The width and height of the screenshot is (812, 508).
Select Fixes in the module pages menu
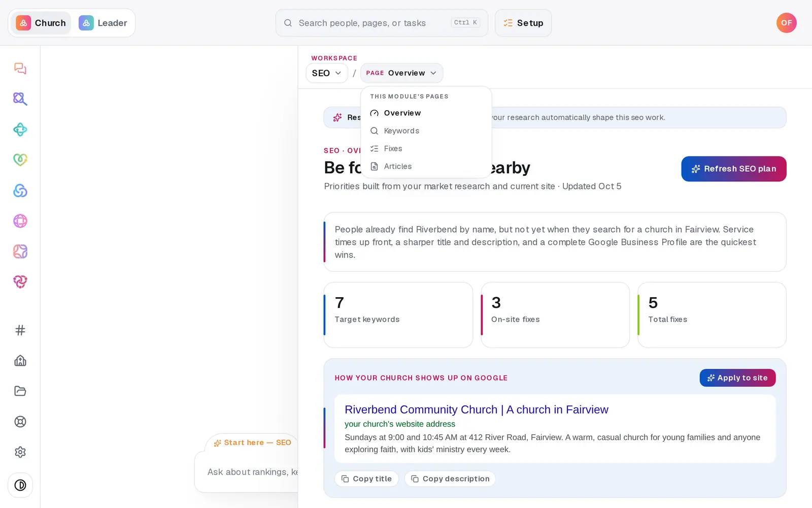tap(426, 149)
